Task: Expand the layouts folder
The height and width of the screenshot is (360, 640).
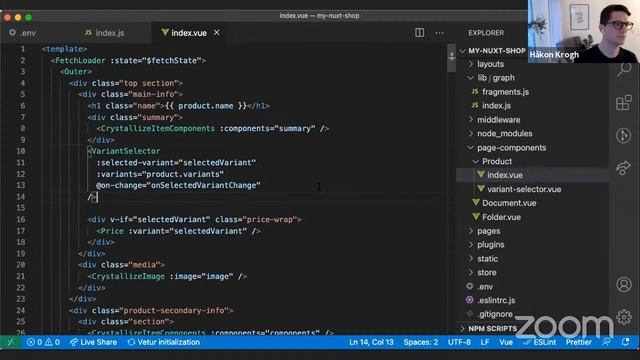Action: (490, 64)
